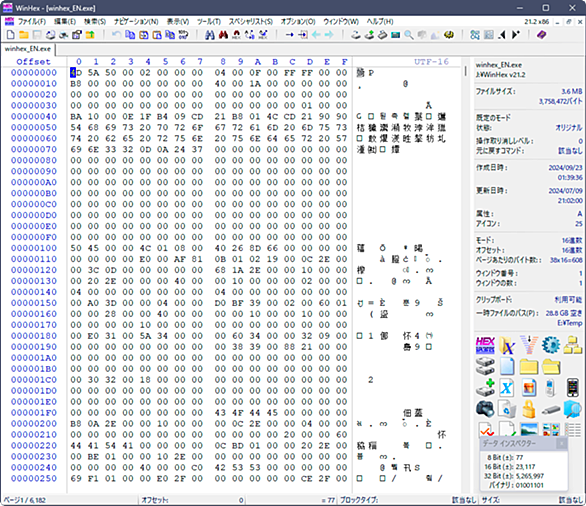Click the red Find Hex Values binoculars
586x506 pixels.
pyautogui.click(x=223, y=35)
